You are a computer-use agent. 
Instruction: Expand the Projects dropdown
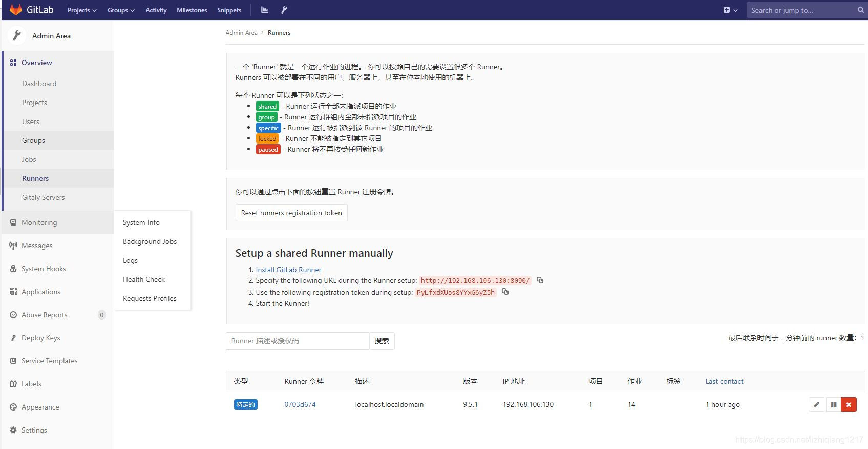point(82,10)
